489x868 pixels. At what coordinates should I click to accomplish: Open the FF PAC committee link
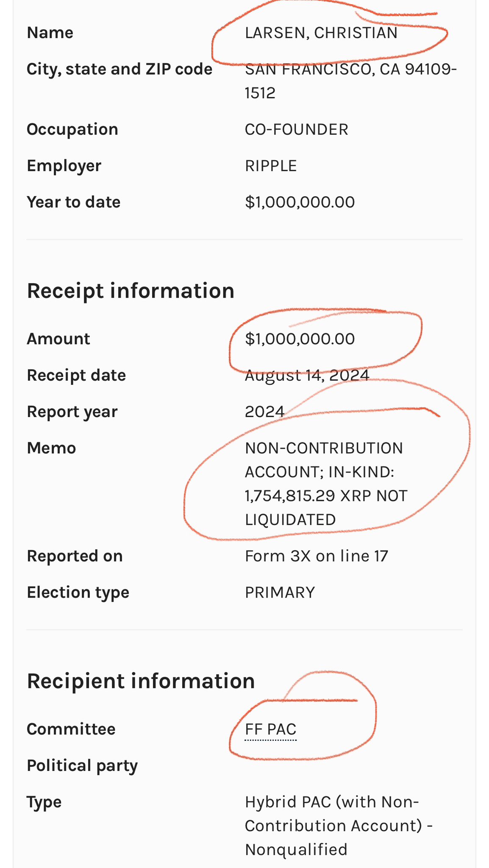point(270,729)
